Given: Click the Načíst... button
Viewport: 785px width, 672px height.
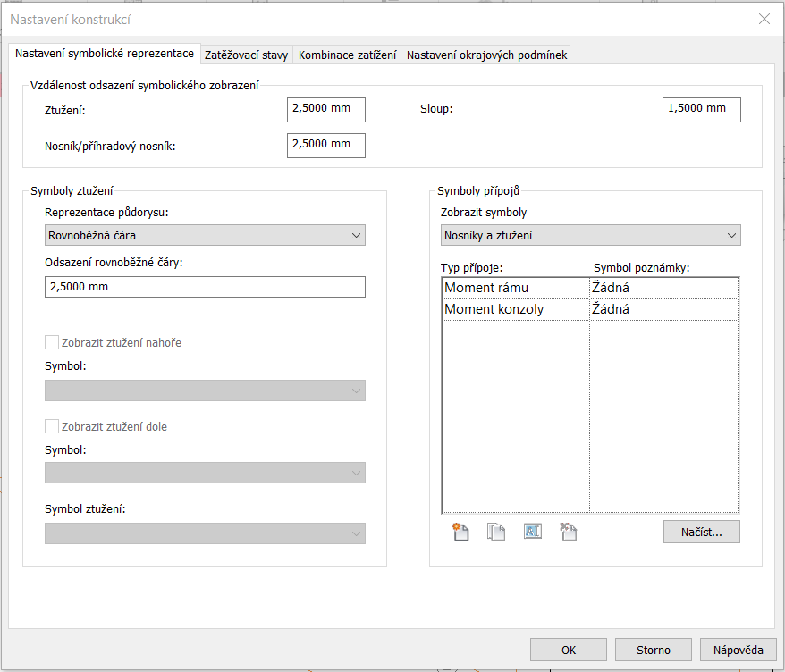Looking at the screenshot, I should [701, 532].
